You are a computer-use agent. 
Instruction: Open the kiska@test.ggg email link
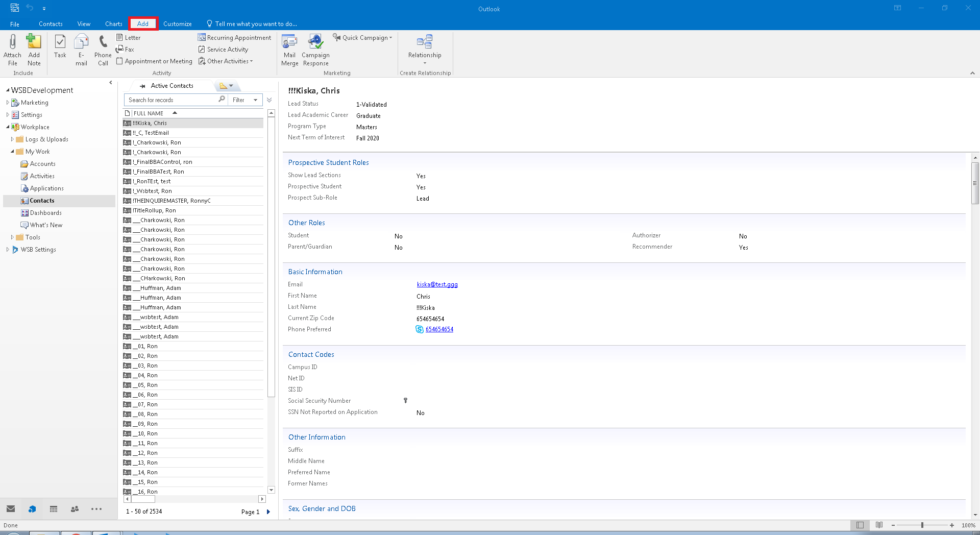point(437,285)
